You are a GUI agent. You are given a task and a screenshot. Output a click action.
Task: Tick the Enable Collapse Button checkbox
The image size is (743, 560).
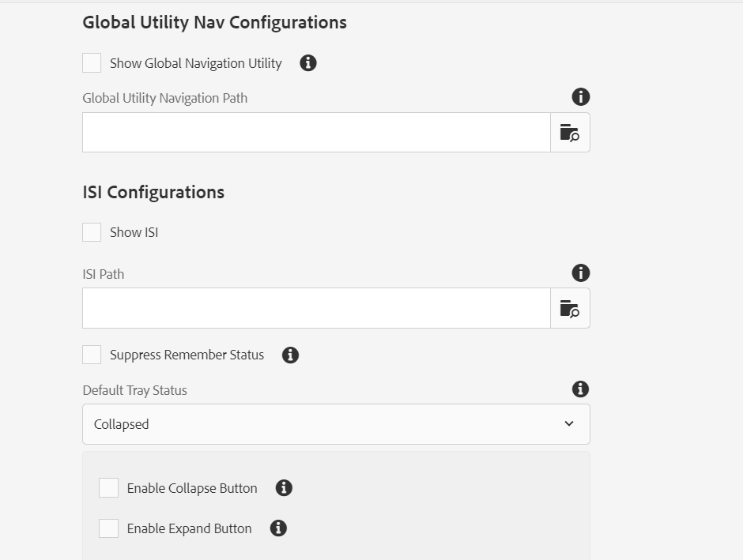click(x=108, y=488)
